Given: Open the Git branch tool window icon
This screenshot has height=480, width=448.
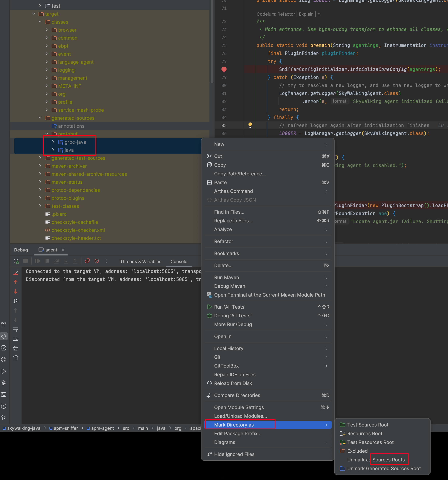Looking at the screenshot, I should [x=4, y=418].
